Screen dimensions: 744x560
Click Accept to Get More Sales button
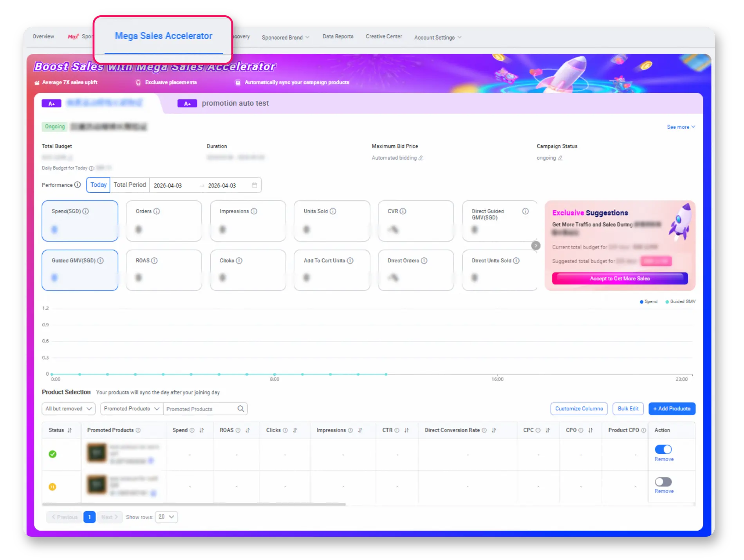pyautogui.click(x=619, y=278)
